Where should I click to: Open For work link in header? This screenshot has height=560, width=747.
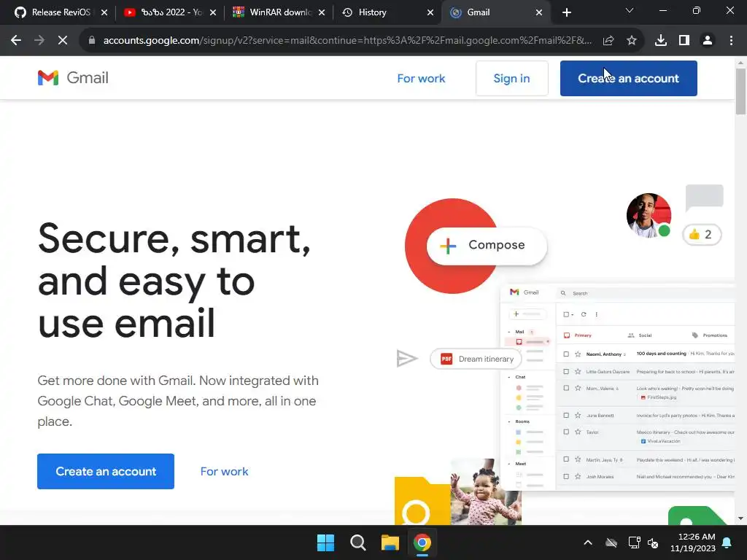click(421, 79)
